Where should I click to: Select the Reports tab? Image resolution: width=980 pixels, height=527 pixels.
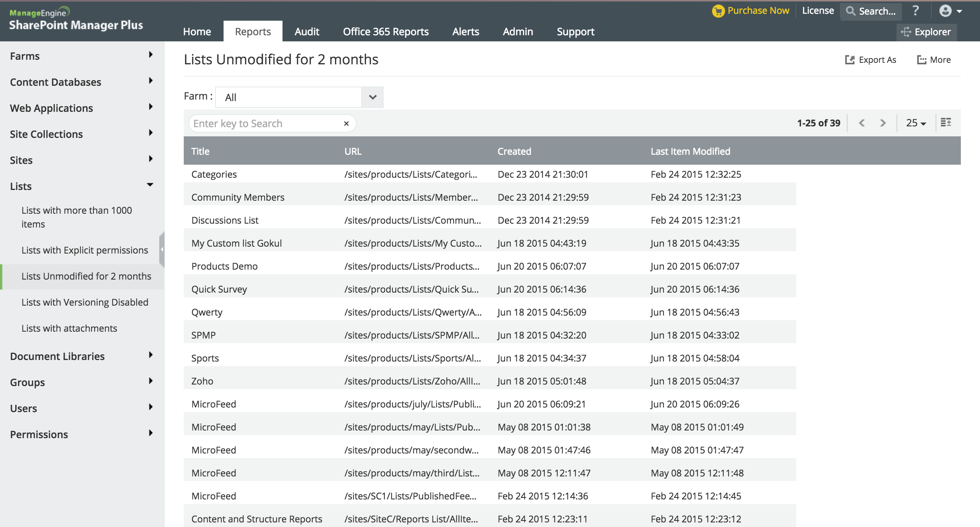252,31
